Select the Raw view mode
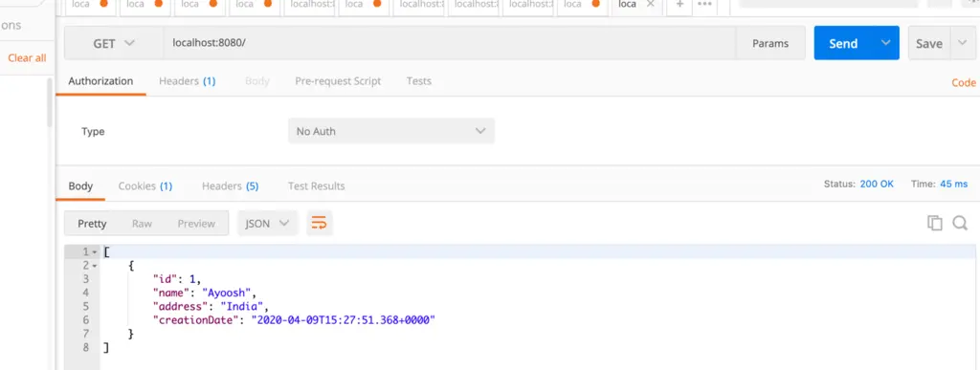Image resolution: width=980 pixels, height=370 pixels. tap(142, 224)
